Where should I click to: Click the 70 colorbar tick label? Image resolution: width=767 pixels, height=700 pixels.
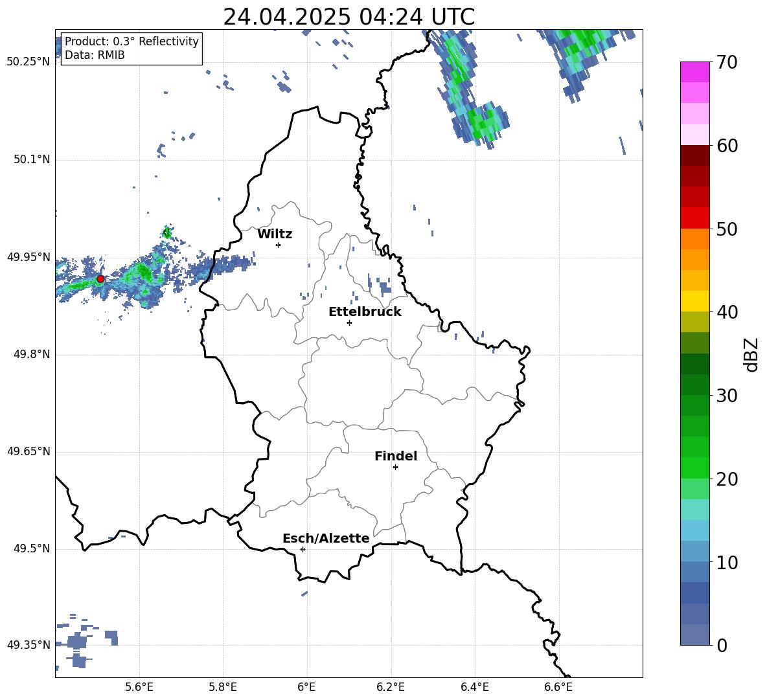click(x=726, y=63)
